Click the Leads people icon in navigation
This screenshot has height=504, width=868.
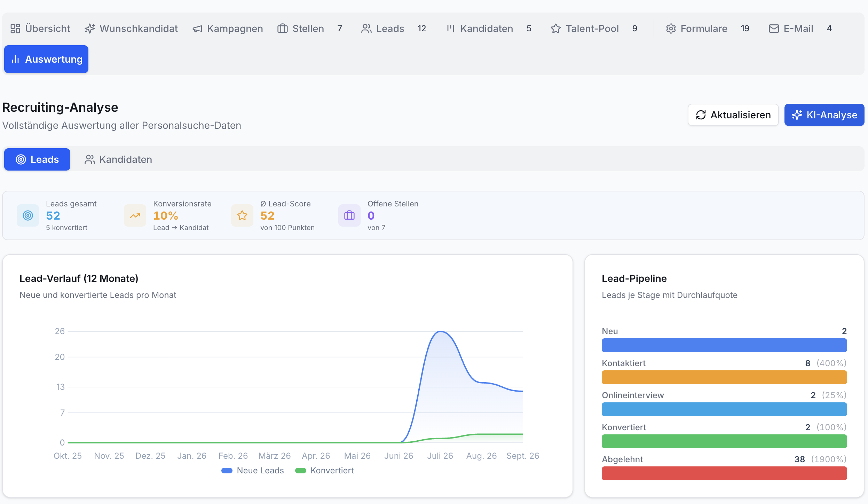tap(366, 29)
